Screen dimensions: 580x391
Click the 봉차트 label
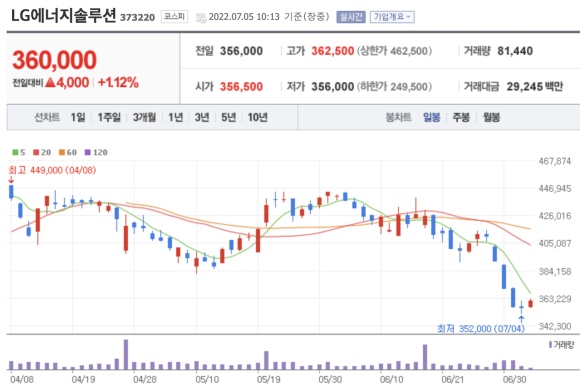[398, 118]
